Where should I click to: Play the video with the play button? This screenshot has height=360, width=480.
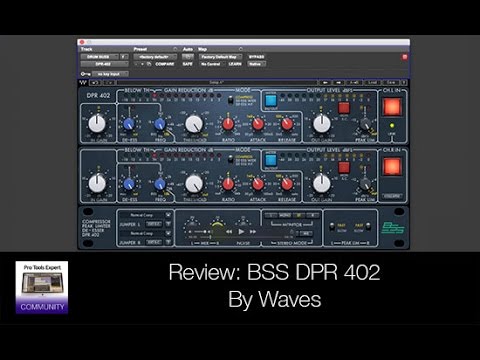pyautogui.click(x=241, y=231)
